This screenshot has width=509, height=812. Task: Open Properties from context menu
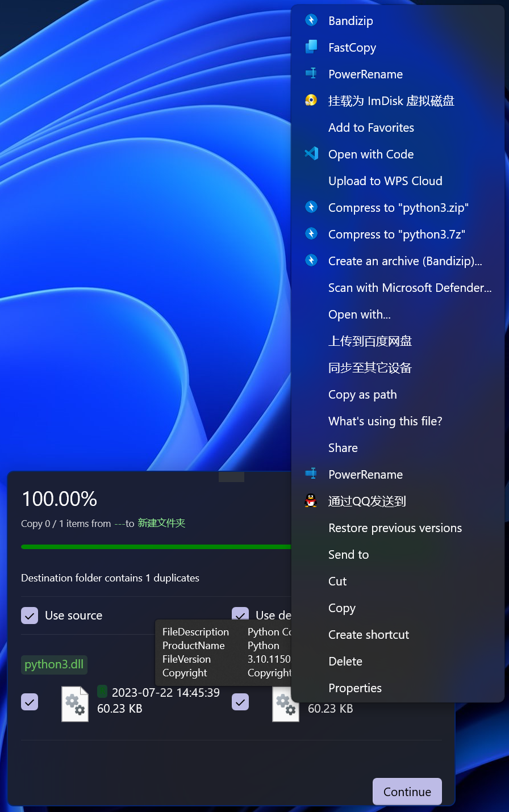pos(398,688)
